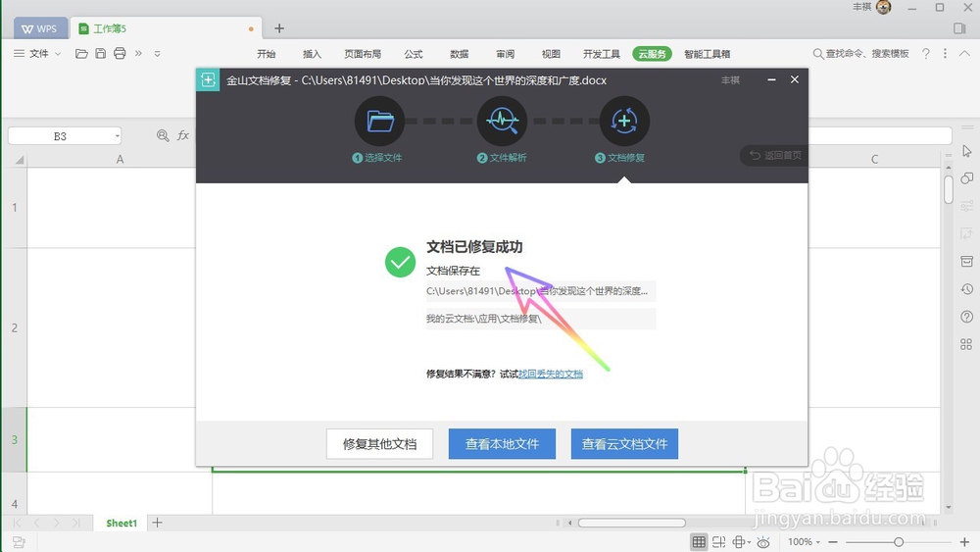
Task: Open the 文件 menu
Action: click(x=37, y=54)
